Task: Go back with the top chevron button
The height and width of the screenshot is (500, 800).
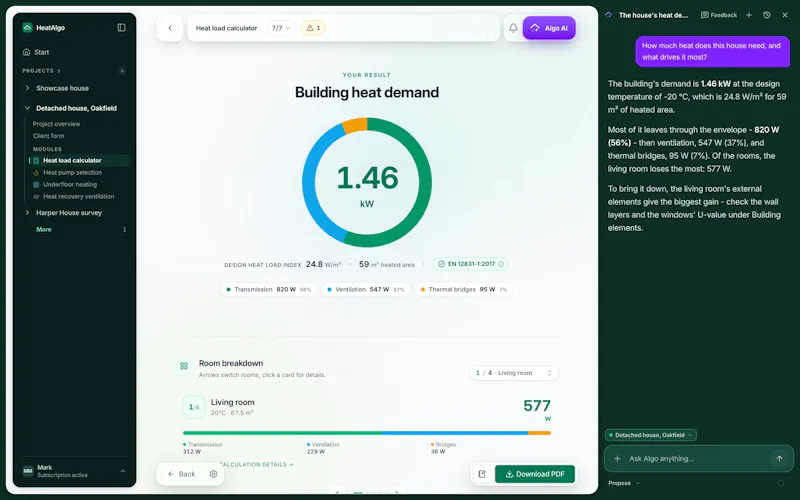Action: tap(170, 28)
